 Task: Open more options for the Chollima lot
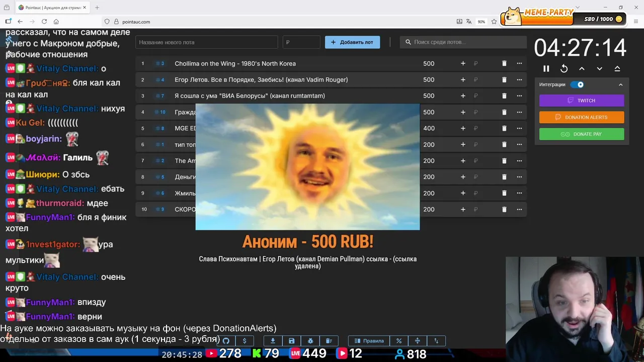tap(519, 63)
